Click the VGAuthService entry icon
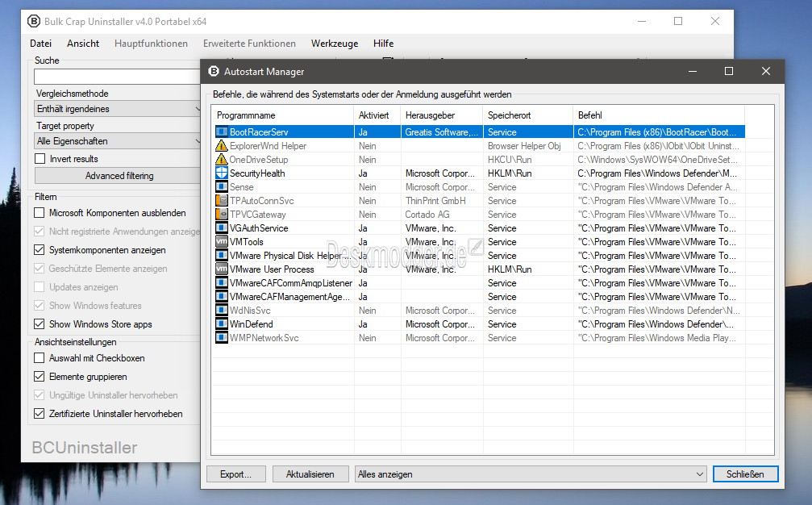The width and height of the screenshot is (812, 505). [x=222, y=228]
